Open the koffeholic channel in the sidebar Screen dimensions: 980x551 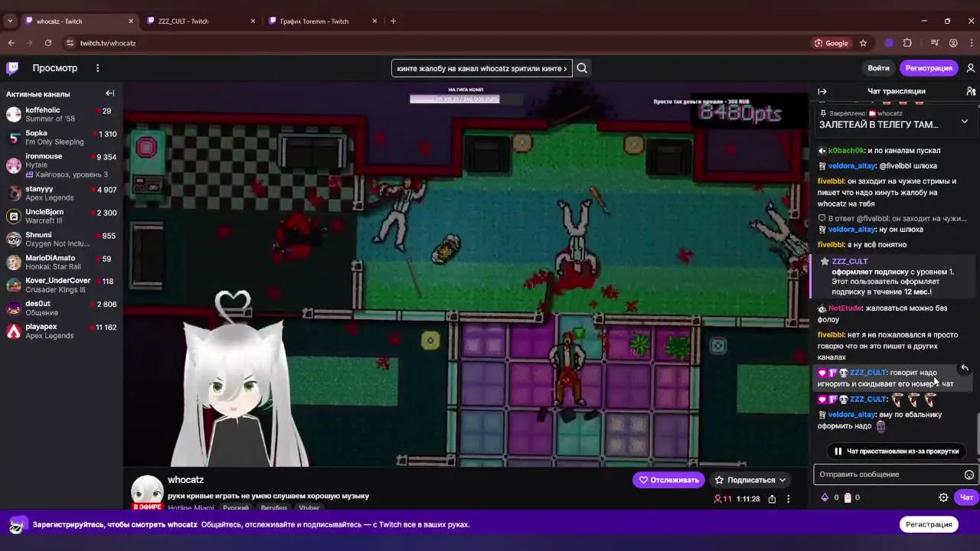61,114
